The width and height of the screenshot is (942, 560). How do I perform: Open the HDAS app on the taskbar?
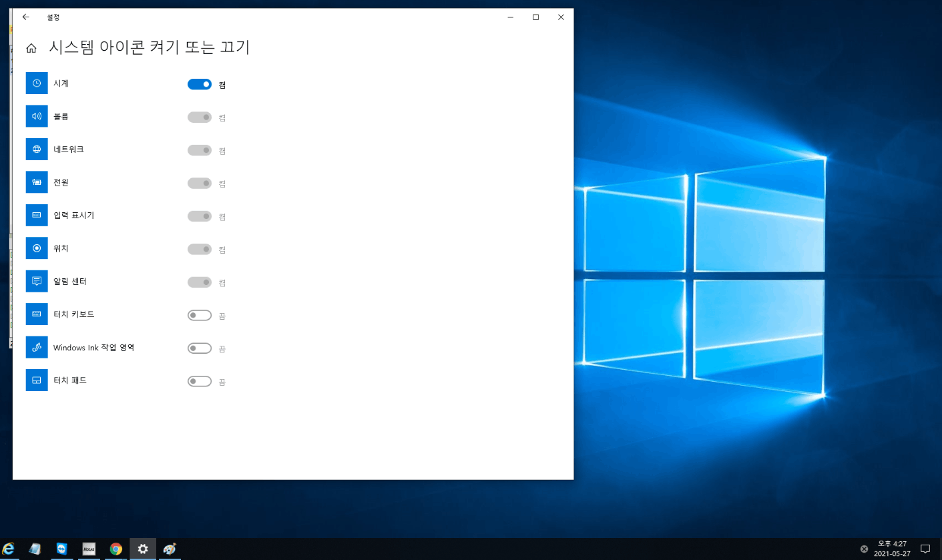click(x=89, y=549)
